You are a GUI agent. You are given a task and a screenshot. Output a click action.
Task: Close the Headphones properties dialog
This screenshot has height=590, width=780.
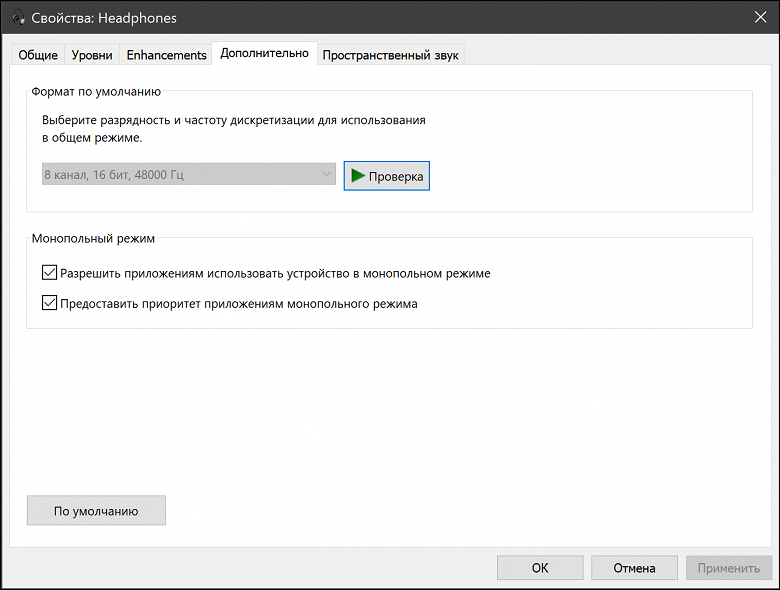click(758, 15)
